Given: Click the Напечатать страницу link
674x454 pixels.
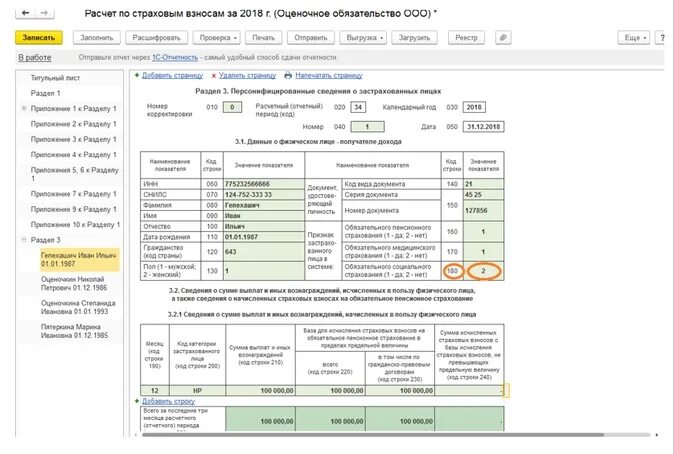Looking at the screenshot, I should point(329,75).
